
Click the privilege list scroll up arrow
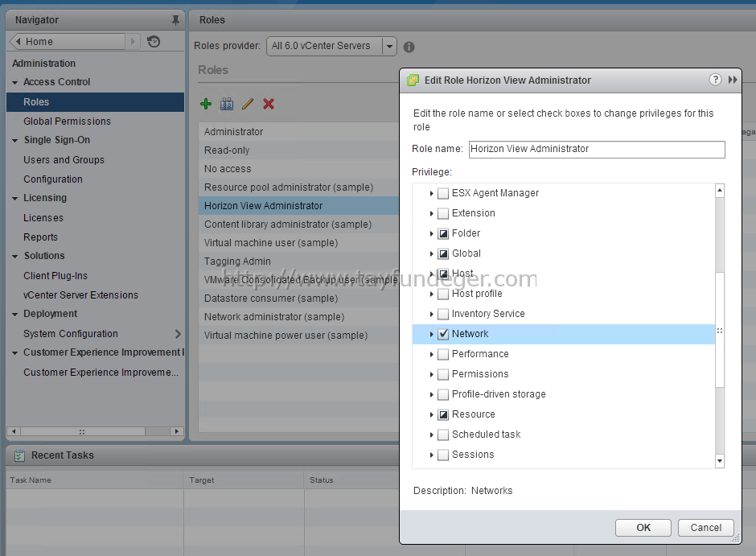719,191
